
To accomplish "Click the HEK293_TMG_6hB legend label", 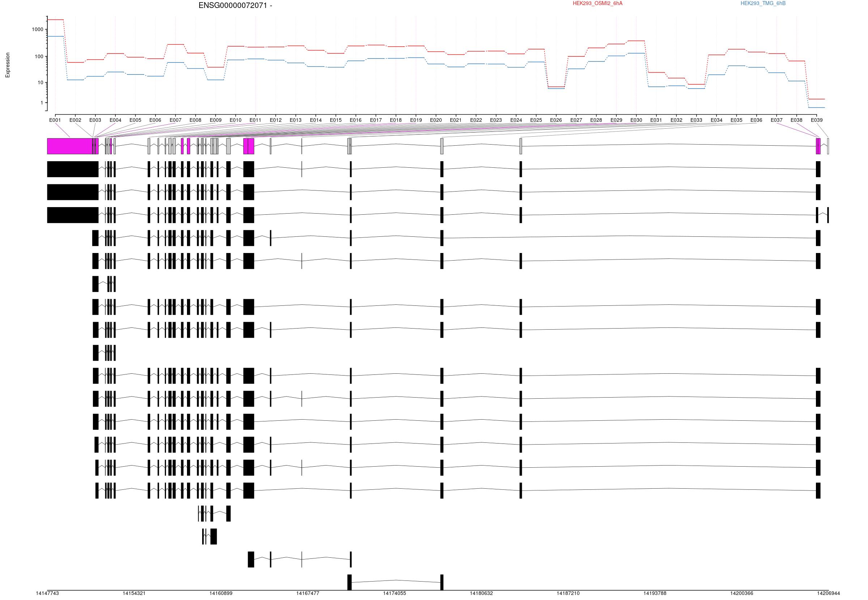I will (763, 3).
